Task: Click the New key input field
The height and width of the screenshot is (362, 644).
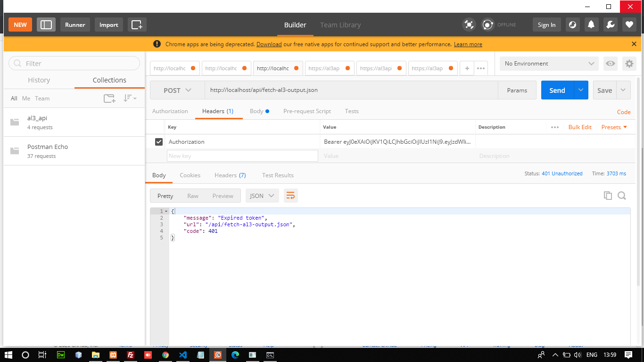Action: [x=242, y=156]
